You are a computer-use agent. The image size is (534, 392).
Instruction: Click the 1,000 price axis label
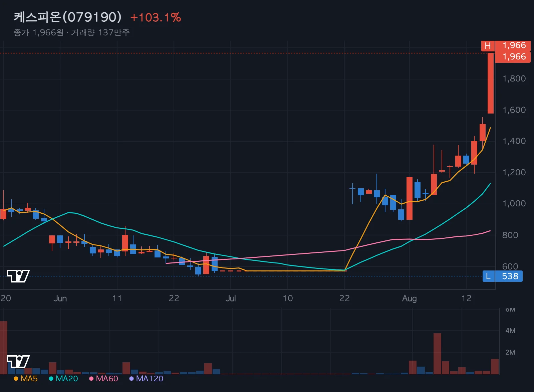pos(514,203)
